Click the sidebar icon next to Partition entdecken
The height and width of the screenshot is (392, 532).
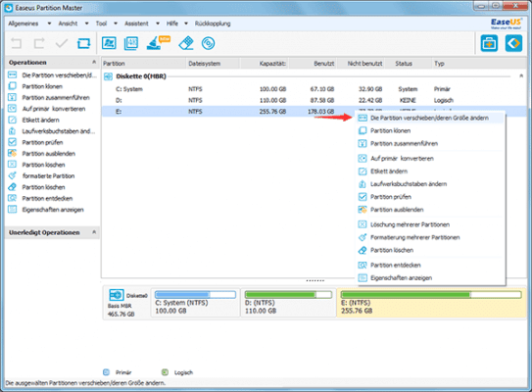(x=12, y=198)
